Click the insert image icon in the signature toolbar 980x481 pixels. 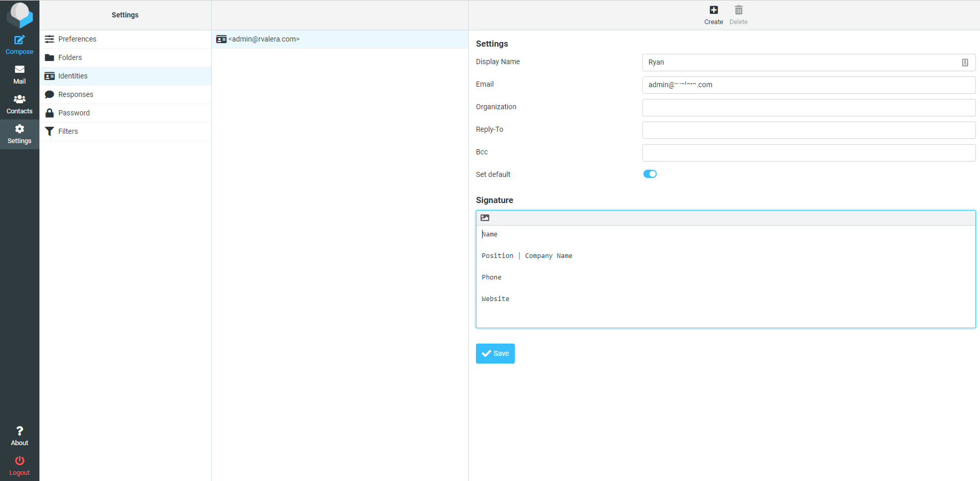[485, 218]
